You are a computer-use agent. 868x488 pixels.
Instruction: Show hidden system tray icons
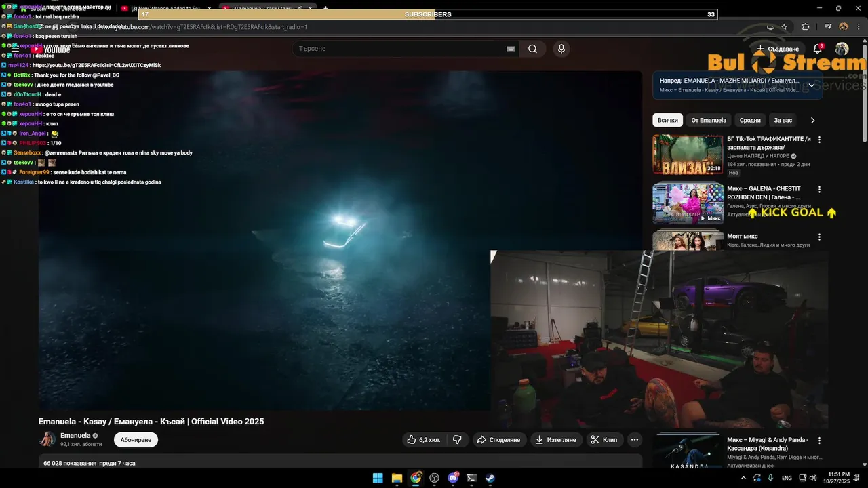coord(744,478)
